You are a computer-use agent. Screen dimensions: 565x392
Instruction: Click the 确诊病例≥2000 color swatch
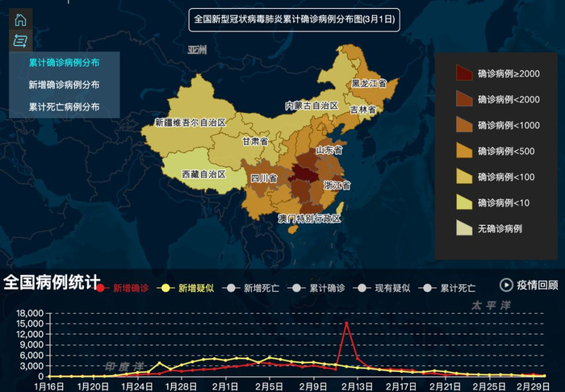click(x=464, y=73)
